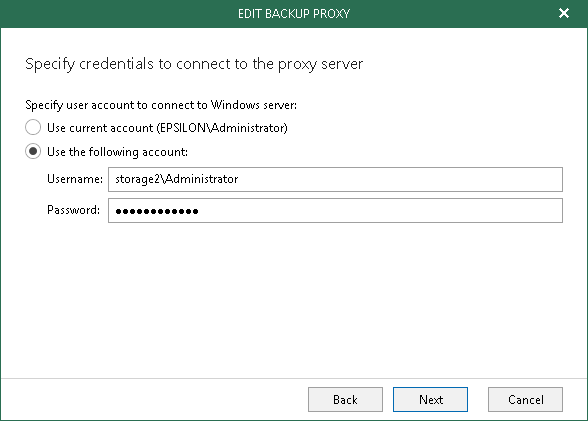
Task: Click the 'Specify user account to connect' text
Action: (x=161, y=105)
